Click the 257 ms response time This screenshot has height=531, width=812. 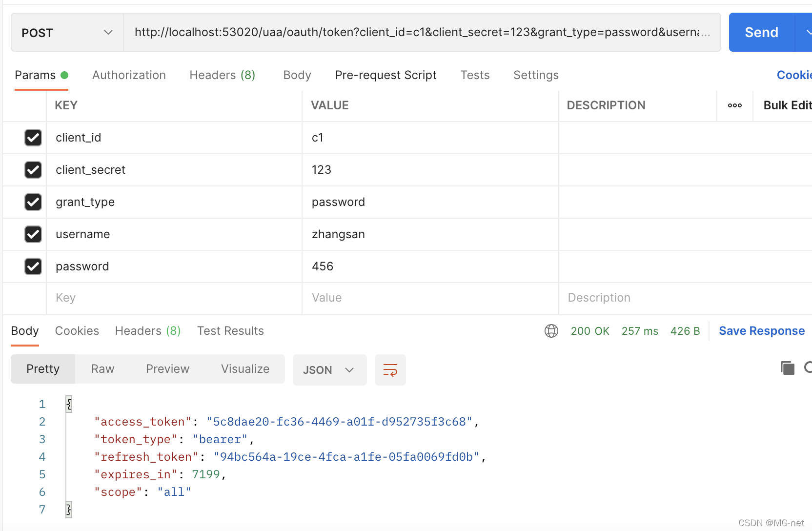tap(640, 331)
